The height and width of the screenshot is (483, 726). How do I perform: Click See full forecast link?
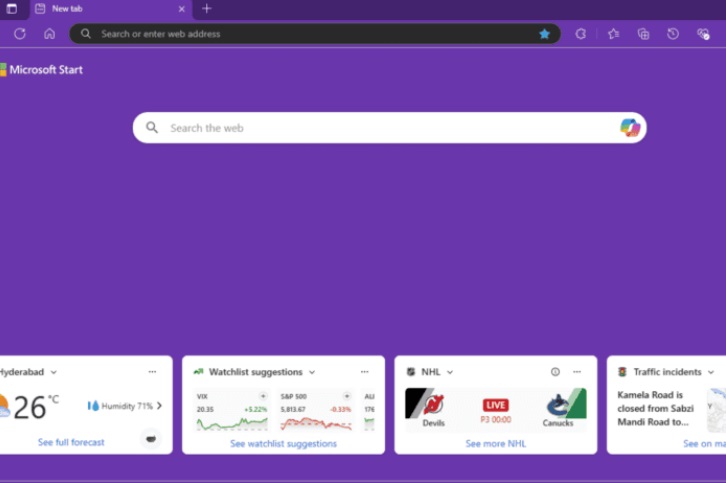pos(71,442)
